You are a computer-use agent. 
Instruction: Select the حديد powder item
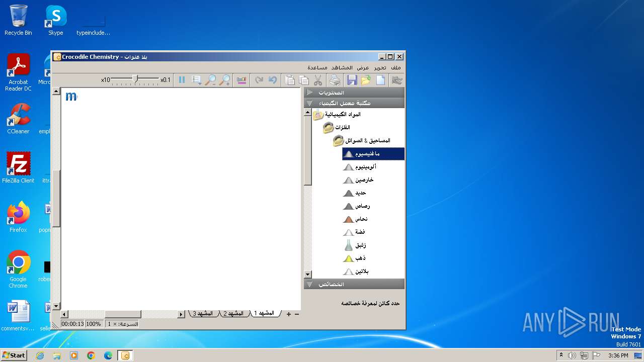tap(355, 193)
